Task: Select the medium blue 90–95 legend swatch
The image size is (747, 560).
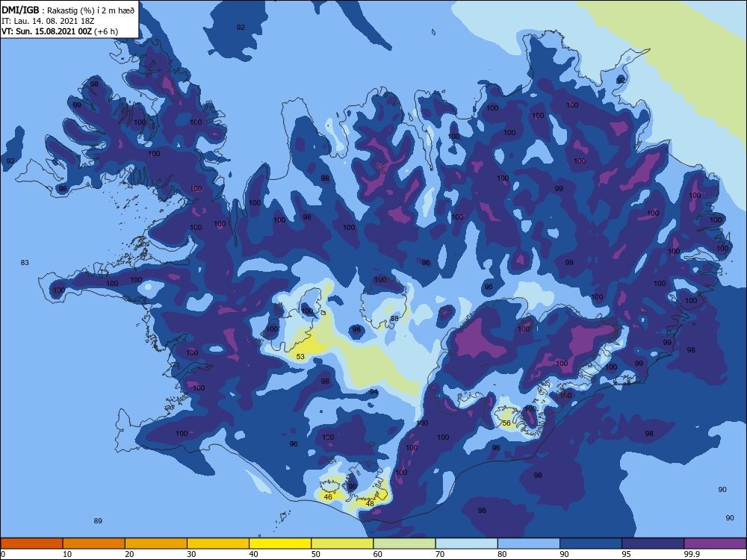Action: [x=591, y=544]
